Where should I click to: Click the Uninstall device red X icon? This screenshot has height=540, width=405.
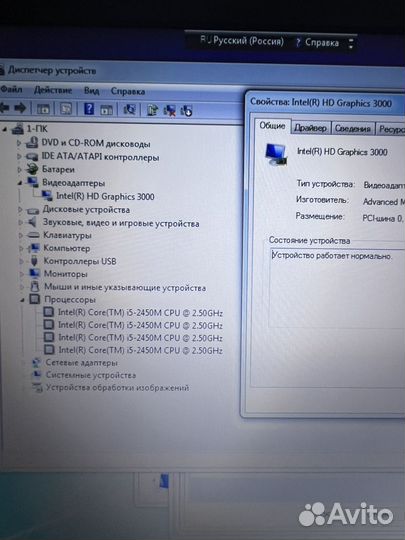pyautogui.click(x=169, y=110)
